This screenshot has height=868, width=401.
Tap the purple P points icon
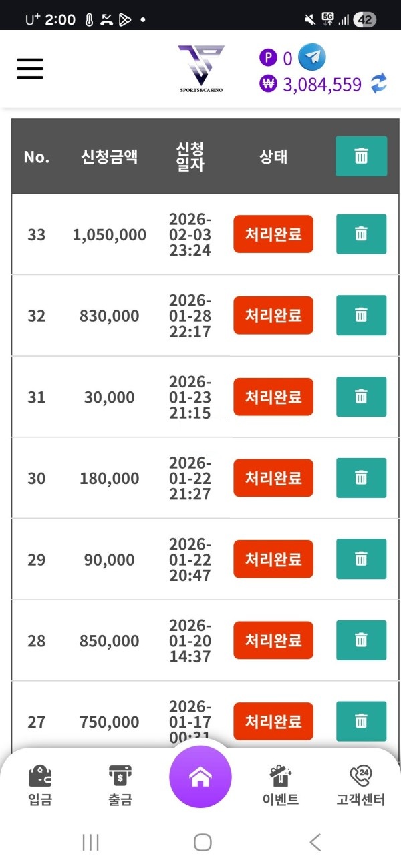click(x=268, y=58)
